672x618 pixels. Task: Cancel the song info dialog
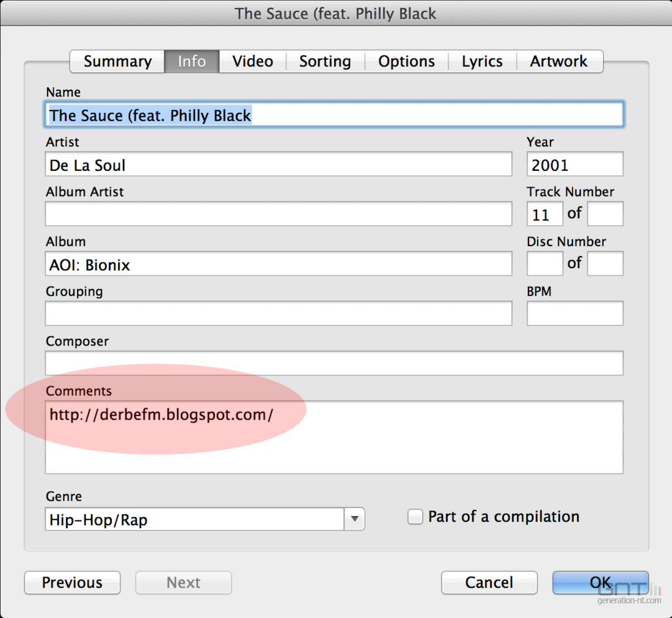pos(489,583)
